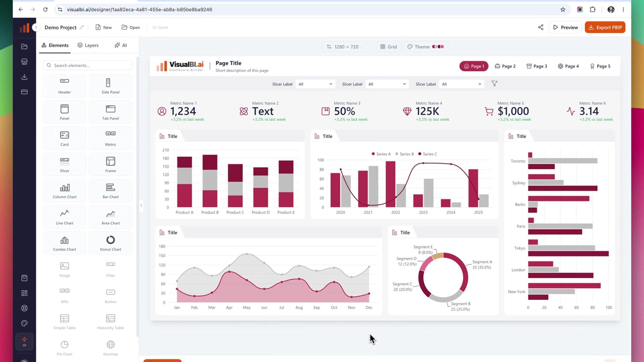Focus the Search elements field
This screenshot has width=644, height=362.
click(88, 65)
